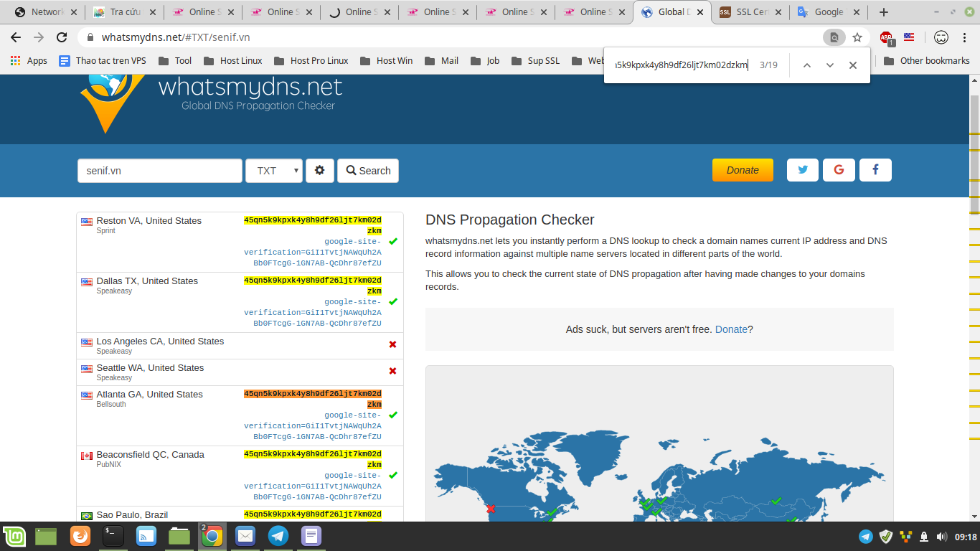The height and width of the screenshot is (551, 980).
Task: Click the find-in-page icon in the address bar
Action: pyautogui.click(x=834, y=37)
